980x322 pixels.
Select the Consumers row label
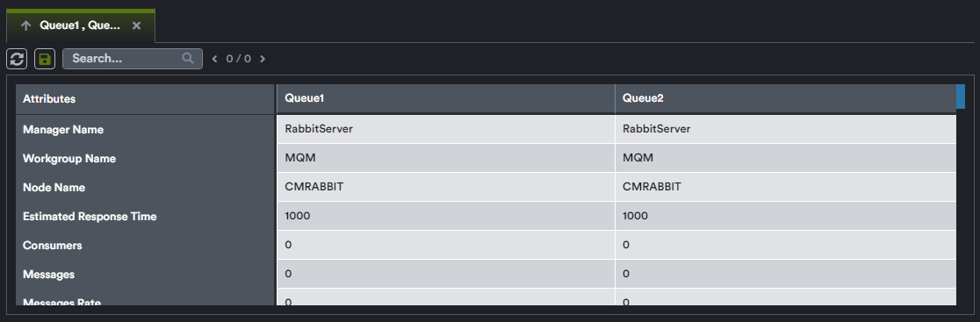tap(53, 246)
